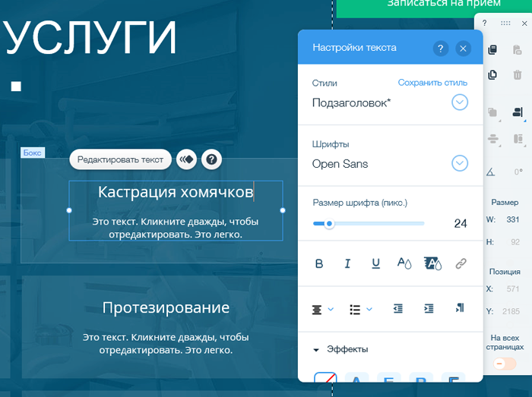Image resolution: width=532 pixels, height=397 pixels.
Task: Click the font size slider handle
Action: tap(329, 224)
